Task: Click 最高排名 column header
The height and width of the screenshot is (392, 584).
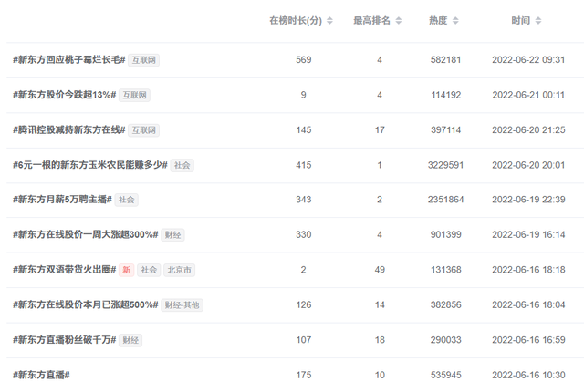Action: pyautogui.click(x=371, y=21)
